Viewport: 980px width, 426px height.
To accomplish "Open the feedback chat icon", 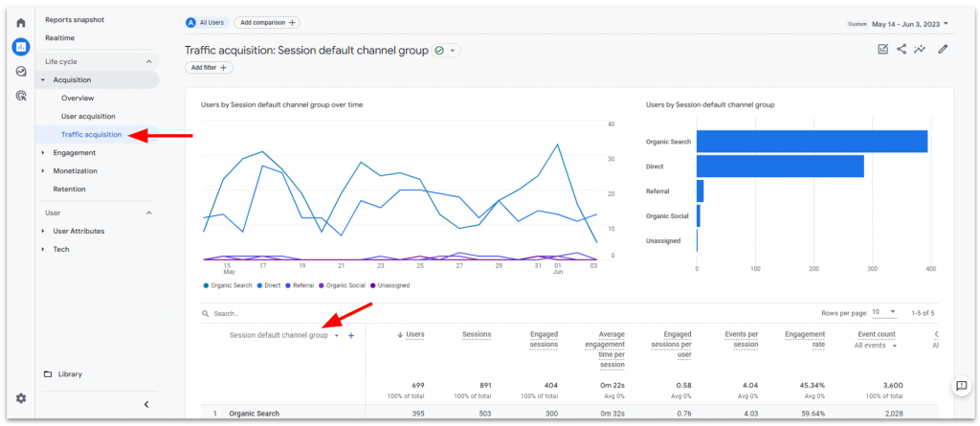I will (961, 385).
